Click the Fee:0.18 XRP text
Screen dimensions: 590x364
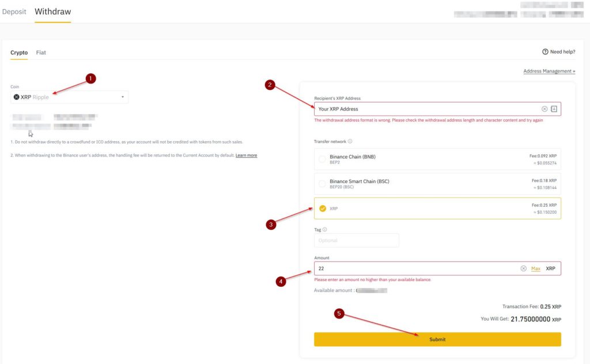[x=544, y=180]
